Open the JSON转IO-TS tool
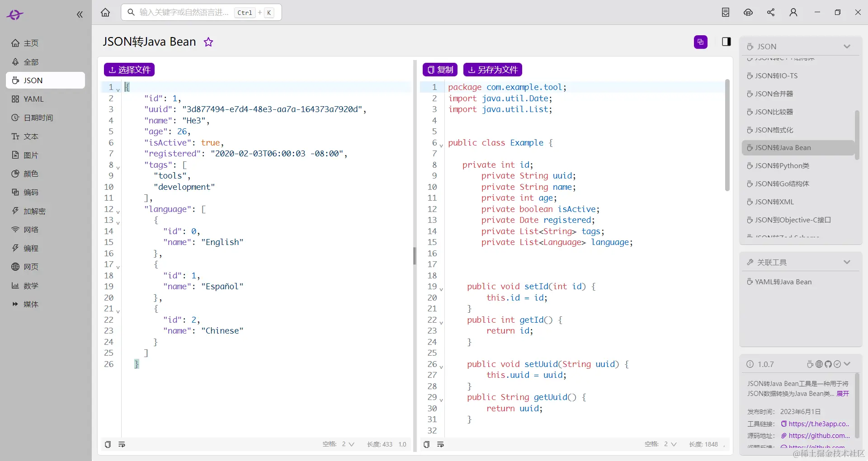Viewport: 868px width, 461px height. pos(798,76)
